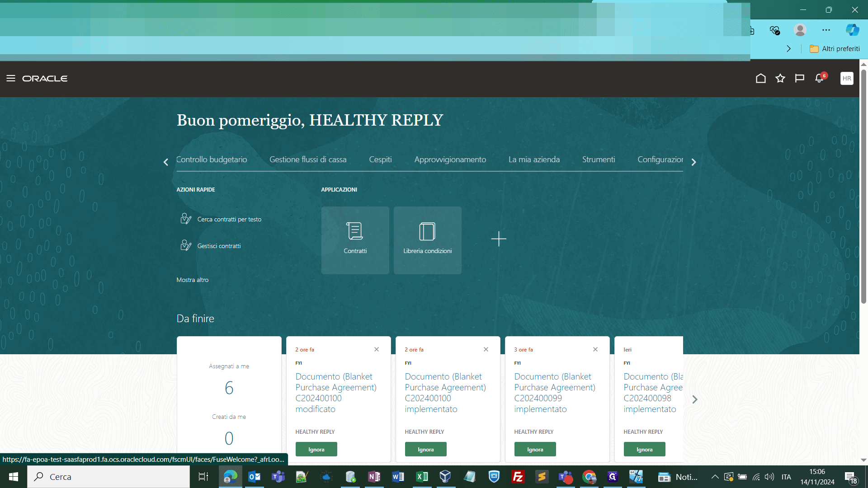Open the Windows notification center
The width and height of the screenshot is (868, 488).
pyautogui.click(x=850, y=477)
